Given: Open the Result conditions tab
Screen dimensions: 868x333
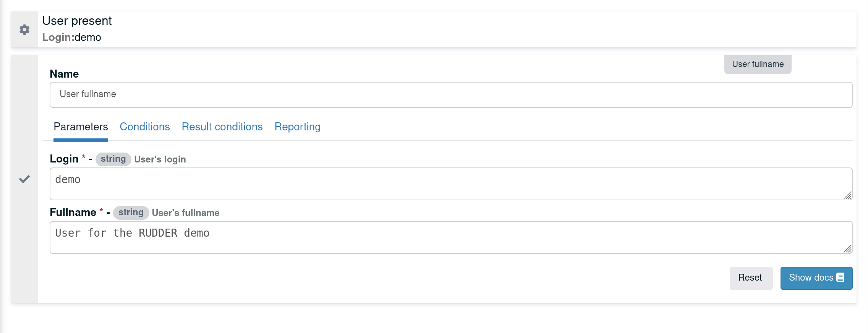Looking at the screenshot, I should [222, 127].
